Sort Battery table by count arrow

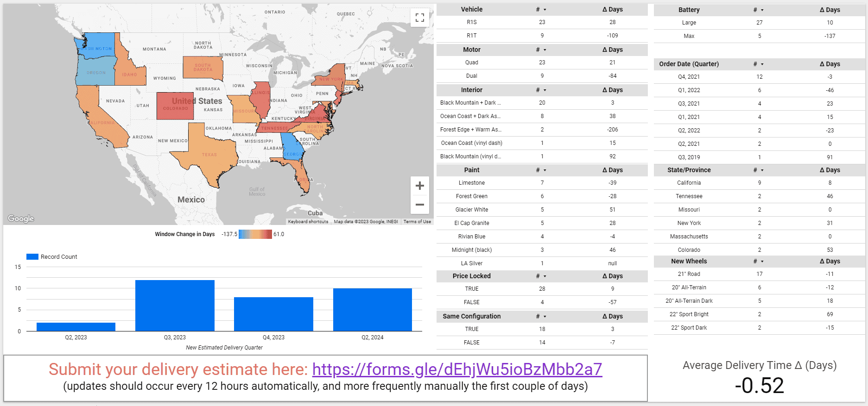762,10
